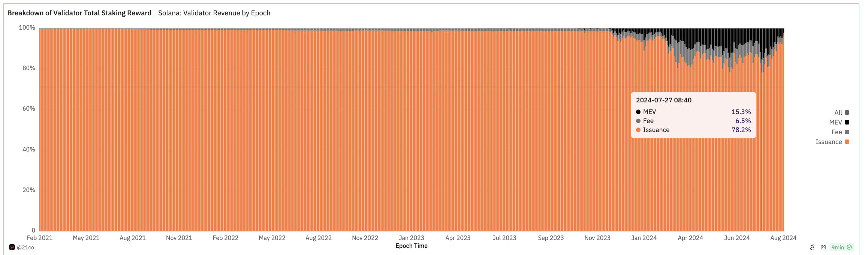Click the Jan 2023 x-axis label
Screen dimensions: 868x255
click(412, 238)
